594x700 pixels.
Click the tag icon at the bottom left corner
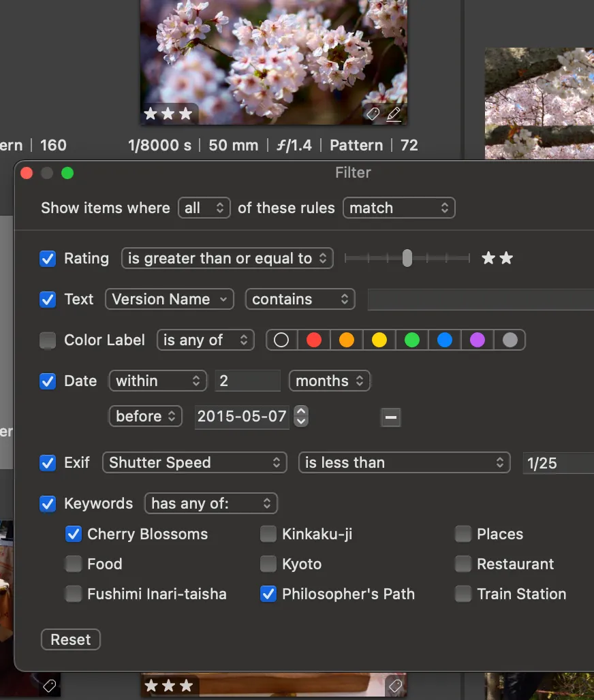[49, 686]
